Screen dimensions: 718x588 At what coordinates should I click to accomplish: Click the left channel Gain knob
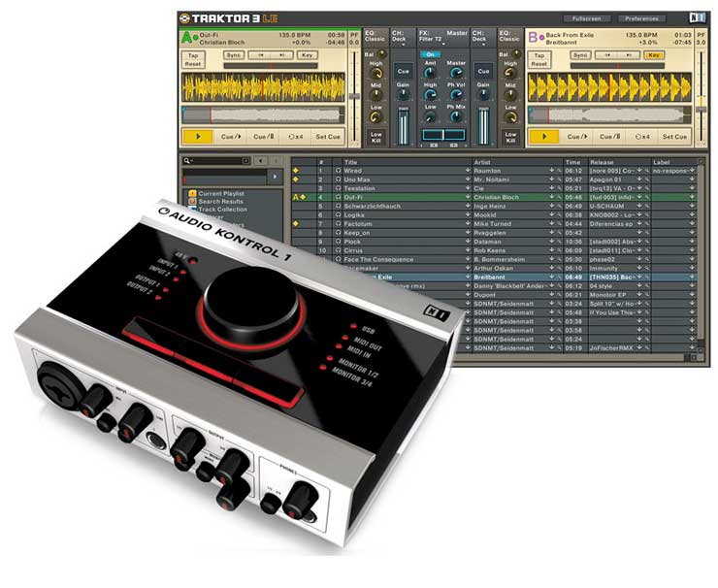(x=403, y=95)
